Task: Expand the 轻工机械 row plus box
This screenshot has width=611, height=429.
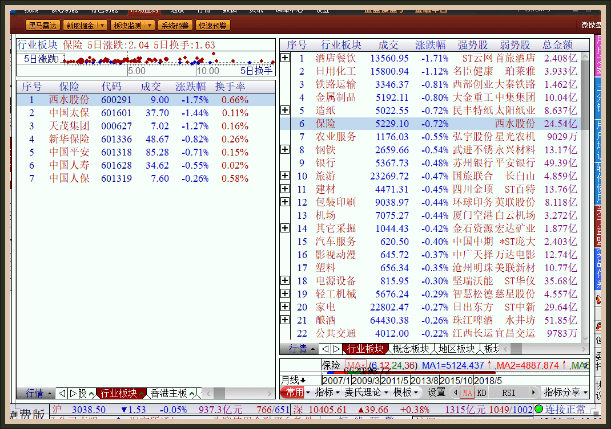Action: point(285,294)
